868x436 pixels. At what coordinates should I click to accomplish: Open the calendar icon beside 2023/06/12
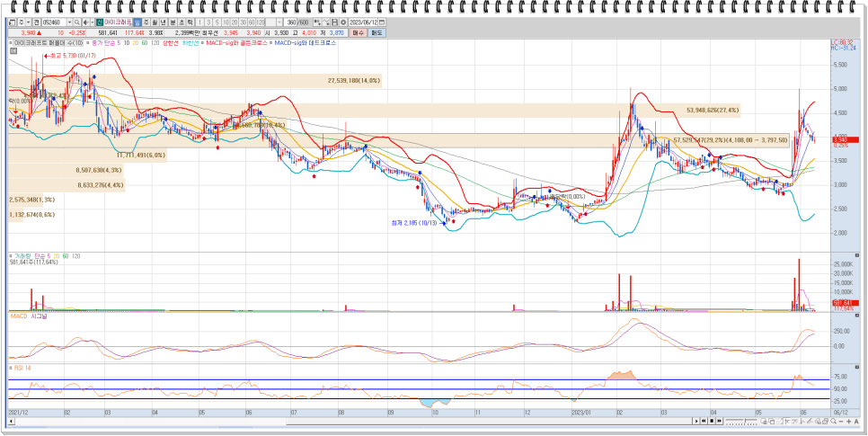point(382,22)
